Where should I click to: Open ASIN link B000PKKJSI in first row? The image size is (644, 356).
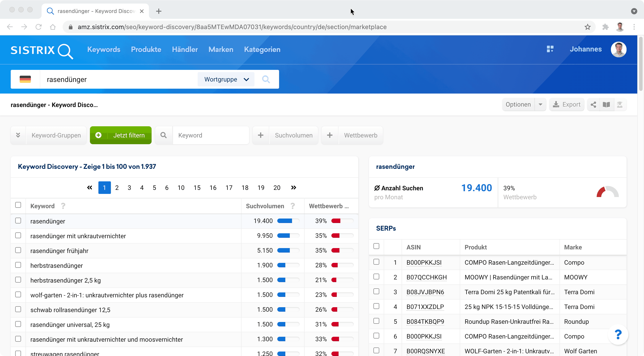pos(424,262)
